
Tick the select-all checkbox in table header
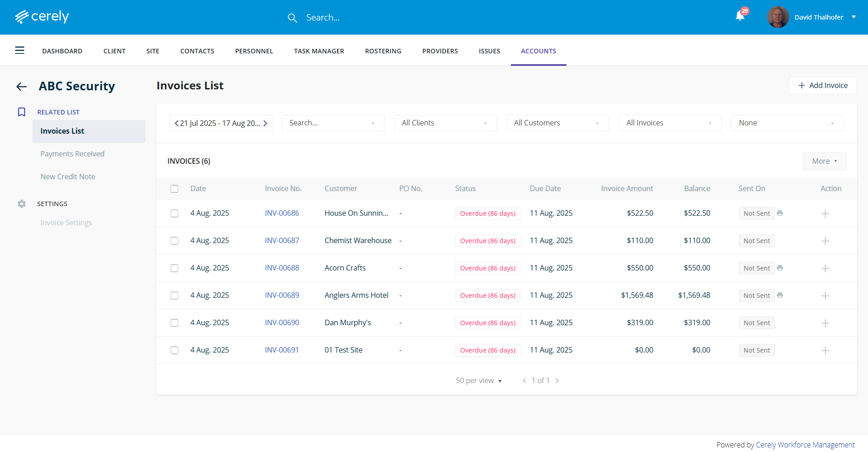(x=174, y=189)
